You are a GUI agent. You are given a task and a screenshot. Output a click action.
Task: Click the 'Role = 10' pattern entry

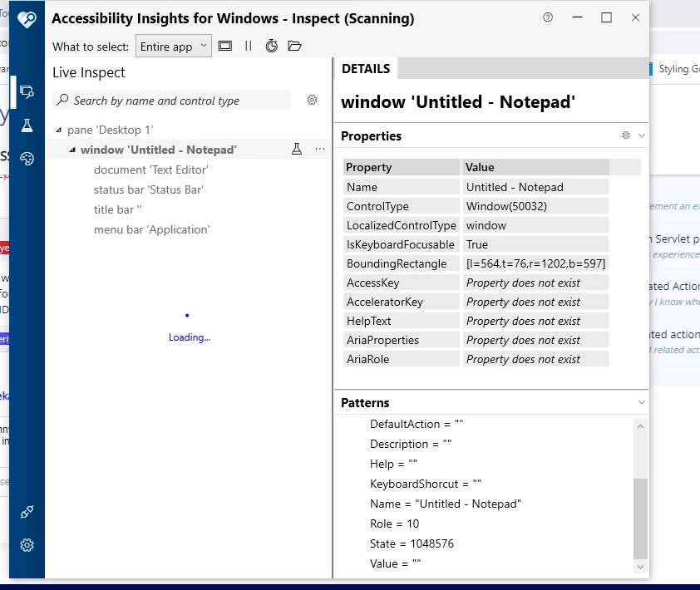tap(395, 524)
